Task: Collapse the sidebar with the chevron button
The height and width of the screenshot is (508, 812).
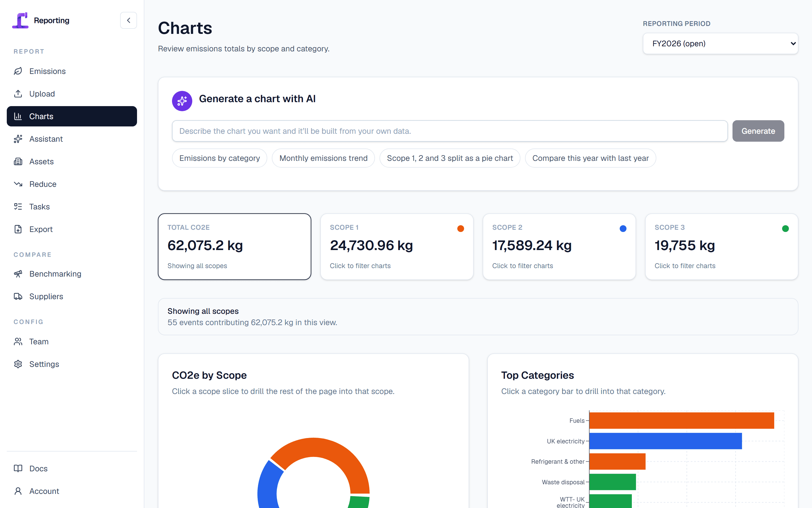Action: (129, 20)
